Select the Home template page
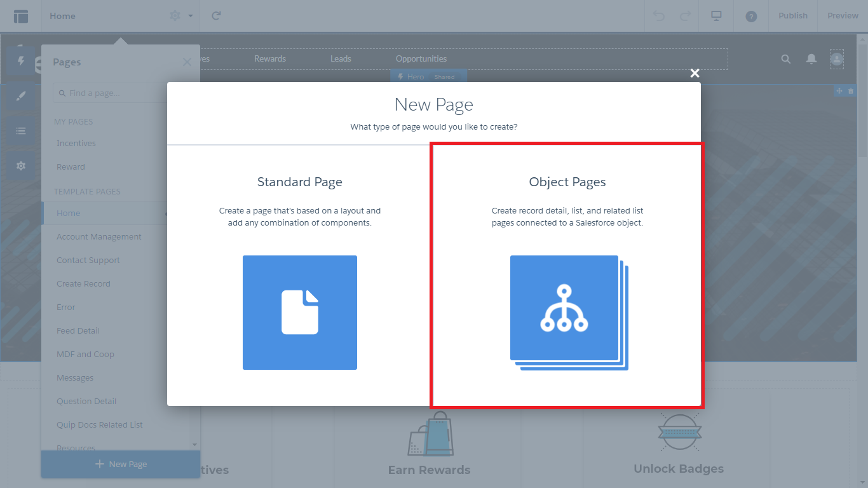Image resolution: width=868 pixels, height=488 pixels. tap(69, 213)
